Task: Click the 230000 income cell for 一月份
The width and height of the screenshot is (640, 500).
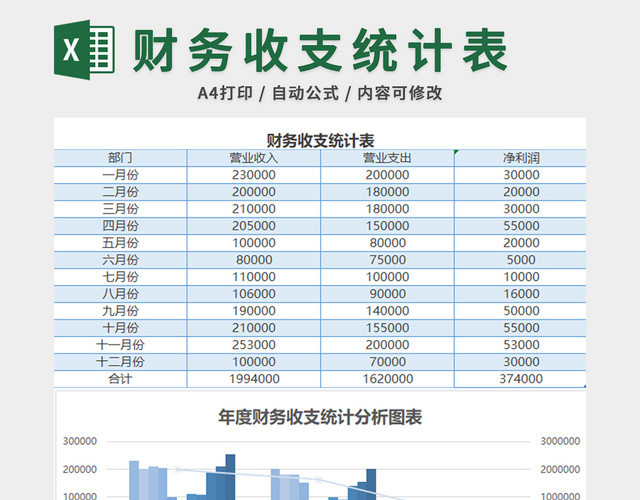Action: (253, 175)
